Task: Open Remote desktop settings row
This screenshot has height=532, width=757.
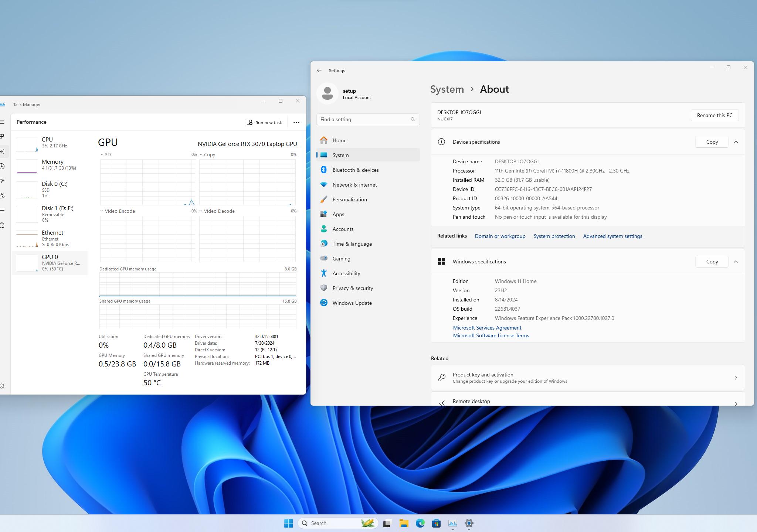Action: coord(588,399)
